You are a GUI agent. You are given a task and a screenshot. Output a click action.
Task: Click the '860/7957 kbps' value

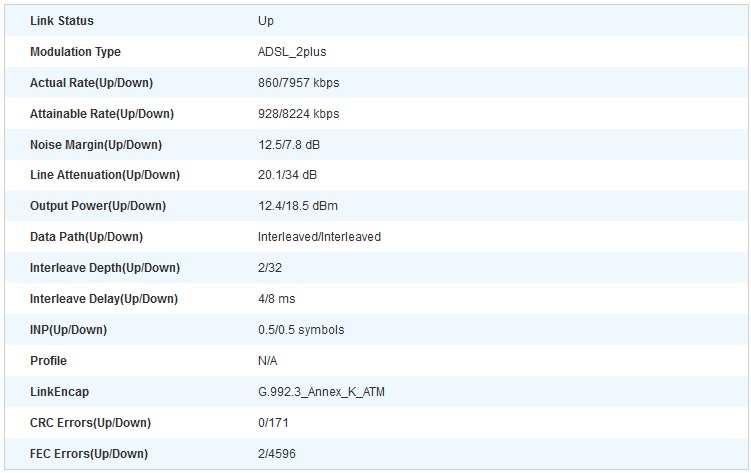pyautogui.click(x=298, y=83)
